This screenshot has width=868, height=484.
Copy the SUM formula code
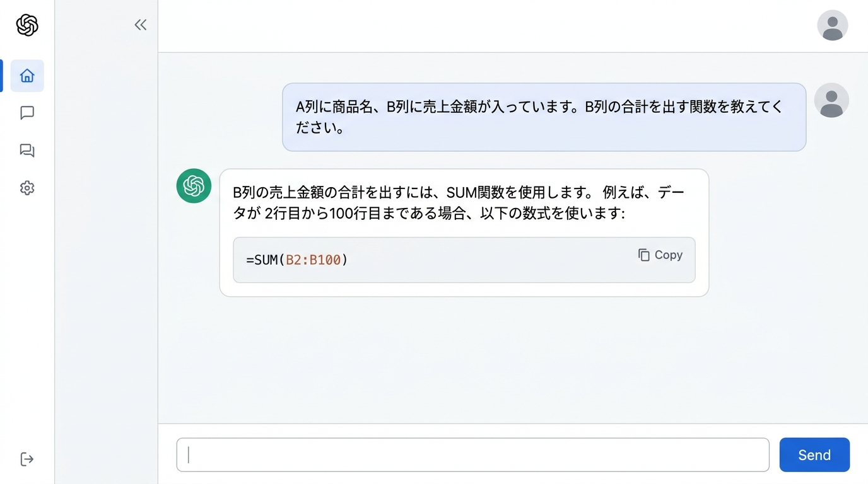660,255
